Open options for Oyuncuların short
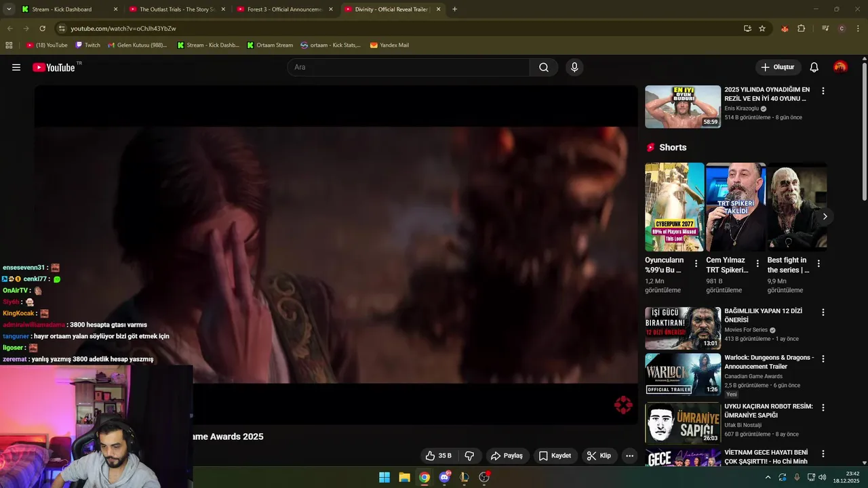Screen dimensions: 868x488 coord(696,263)
